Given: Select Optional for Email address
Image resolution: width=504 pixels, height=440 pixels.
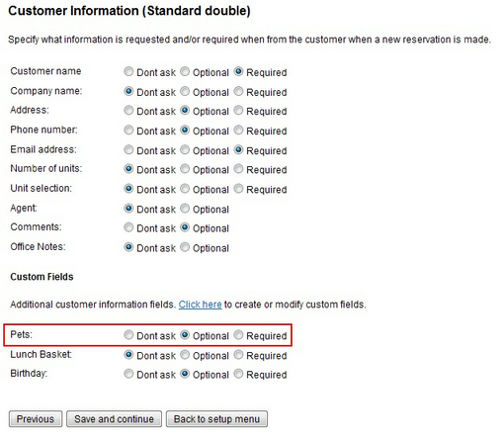Looking at the screenshot, I should coord(185,150).
